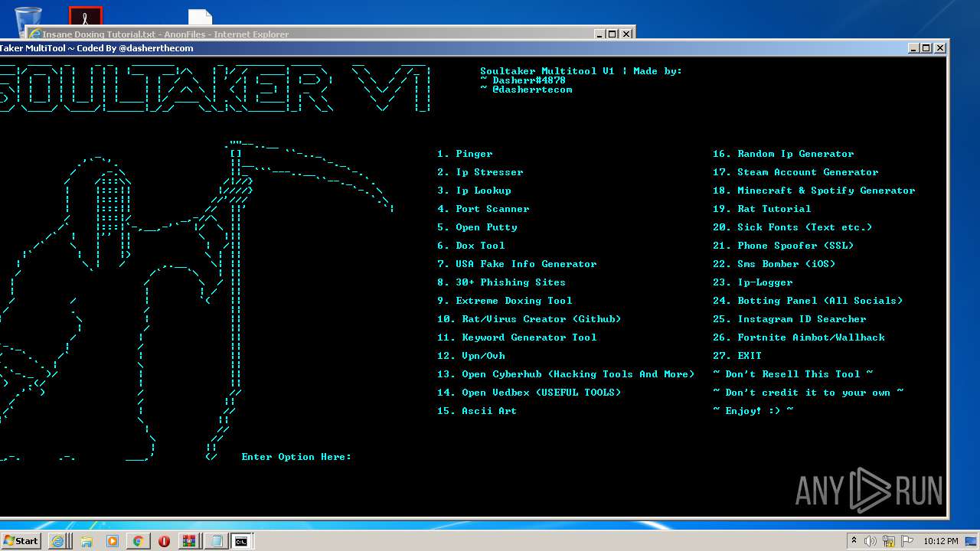Open Opera browser from the taskbar
This screenshot has width=980, height=551.
164,541
